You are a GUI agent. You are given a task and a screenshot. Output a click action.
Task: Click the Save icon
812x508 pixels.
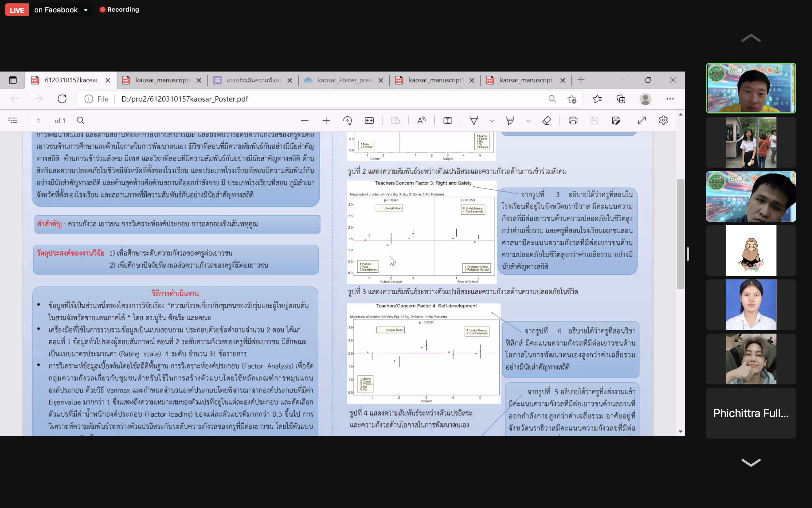coord(594,120)
